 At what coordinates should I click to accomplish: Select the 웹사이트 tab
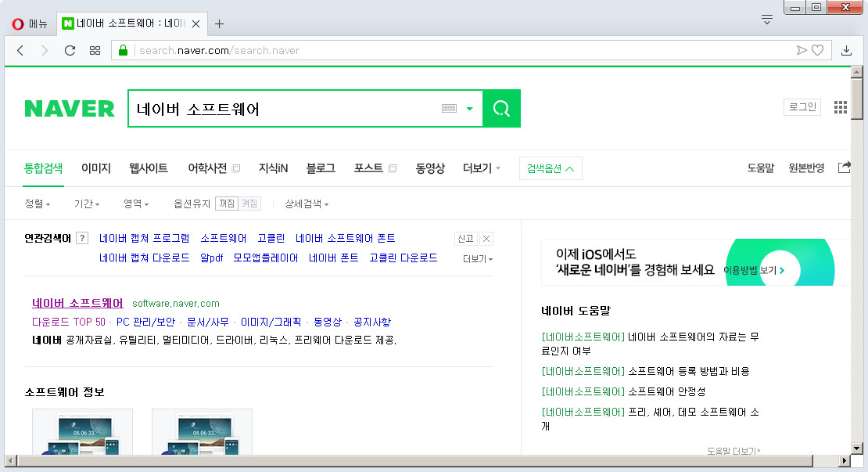pyautogui.click(x=149, y=168)
